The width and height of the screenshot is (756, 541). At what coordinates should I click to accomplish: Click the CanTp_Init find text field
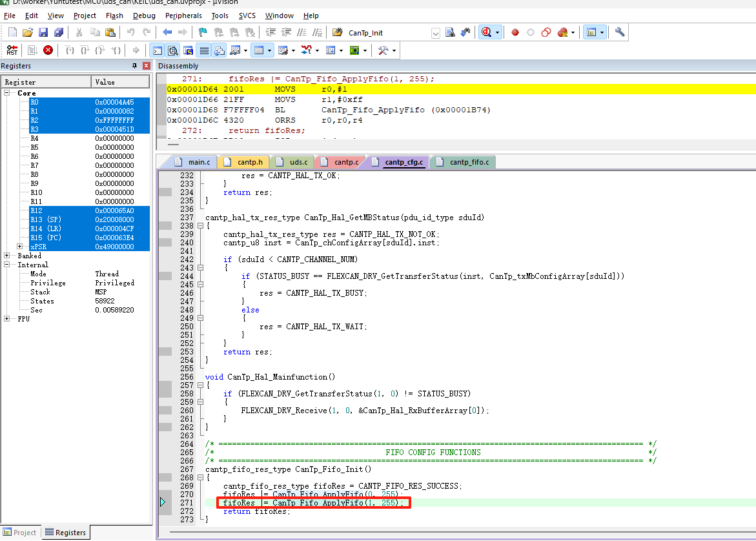(387, 33)
